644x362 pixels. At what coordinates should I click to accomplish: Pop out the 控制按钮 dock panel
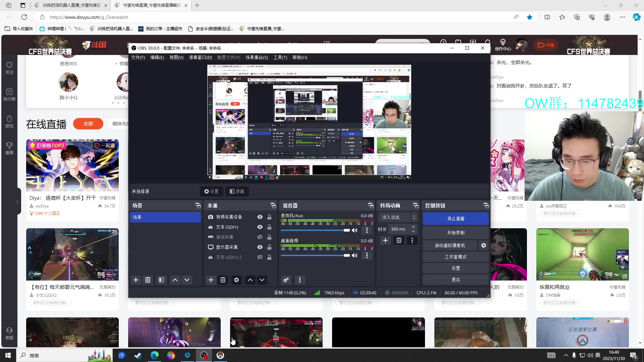486,205
